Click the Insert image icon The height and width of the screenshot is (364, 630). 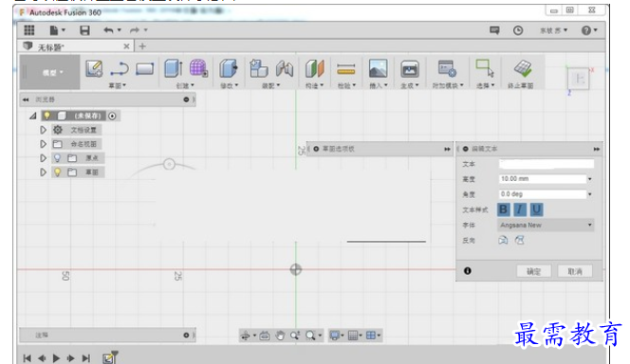pos(378,68)
